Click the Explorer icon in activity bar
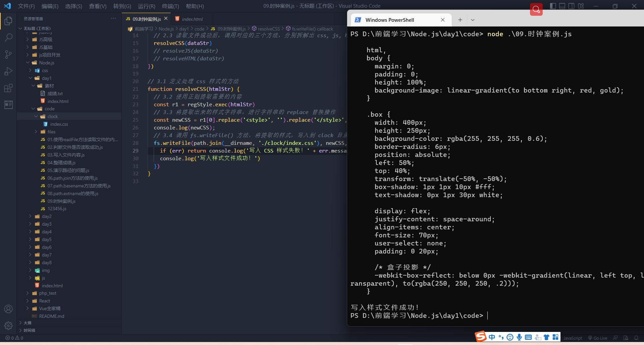 coord(8,21)
